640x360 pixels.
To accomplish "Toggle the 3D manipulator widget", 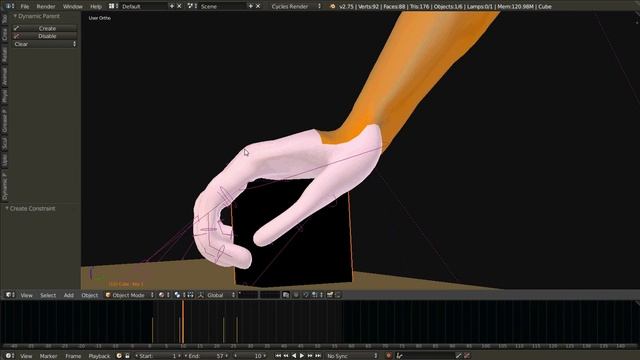I will 201,295.
